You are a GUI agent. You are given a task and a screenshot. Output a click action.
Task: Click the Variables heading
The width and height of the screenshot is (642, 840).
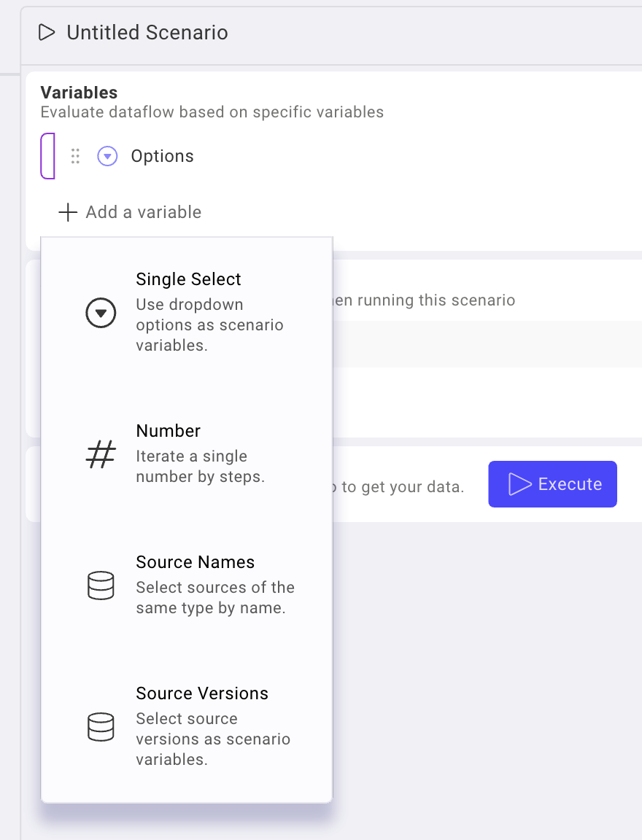click(x=79, y=92)
